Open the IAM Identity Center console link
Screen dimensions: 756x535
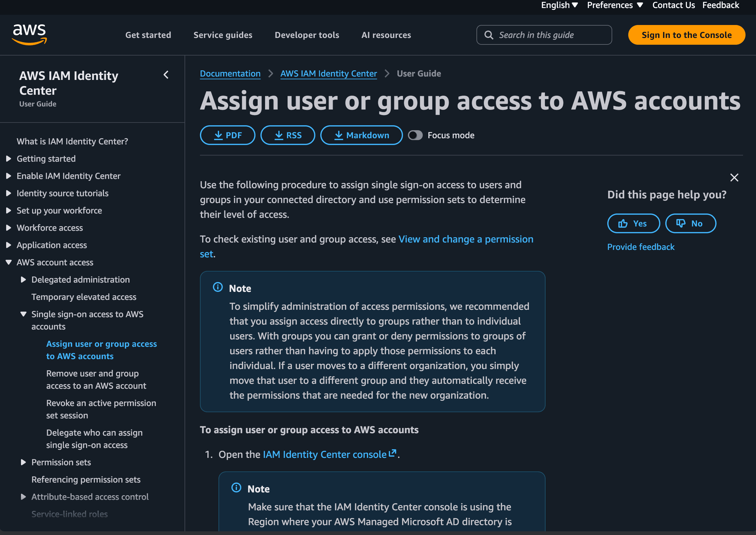tap(324, 455)
